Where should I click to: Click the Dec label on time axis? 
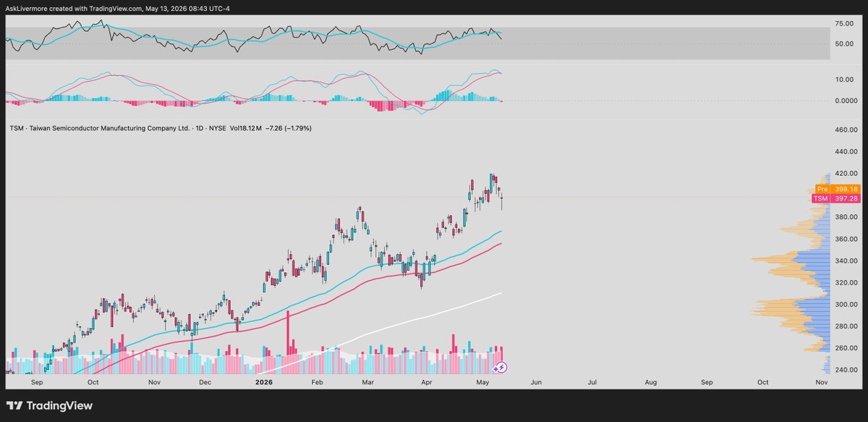(205, 381)
